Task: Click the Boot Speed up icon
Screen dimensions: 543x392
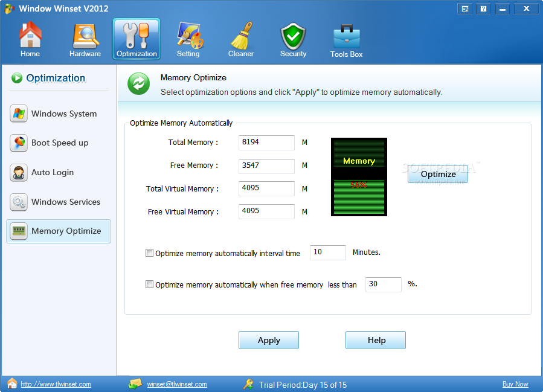Action: pyautogui.click(x=19, y=143)
